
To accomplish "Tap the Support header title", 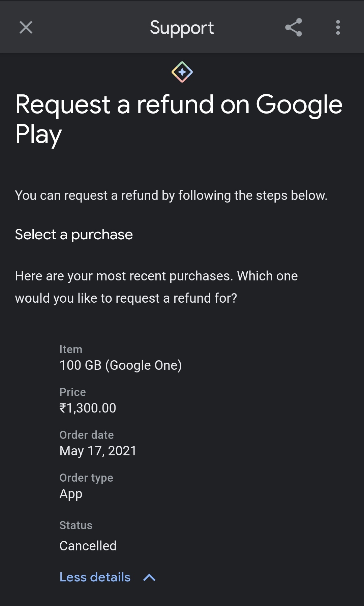I will (x=182, y=28).
